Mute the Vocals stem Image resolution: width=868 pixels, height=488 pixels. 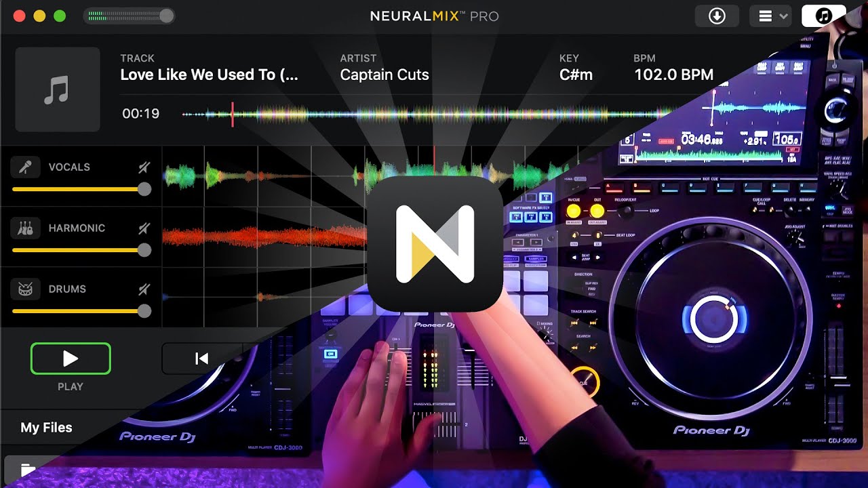click(144, 167)
